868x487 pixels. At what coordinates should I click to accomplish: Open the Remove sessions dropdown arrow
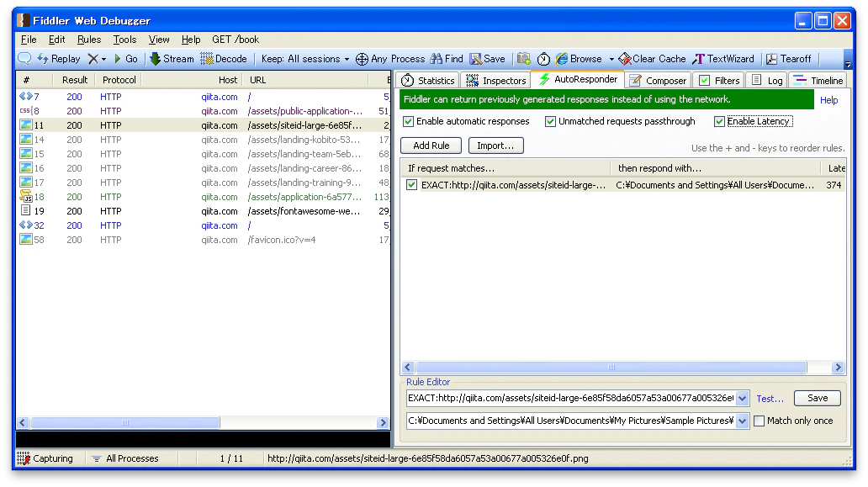tap(103, 59)
